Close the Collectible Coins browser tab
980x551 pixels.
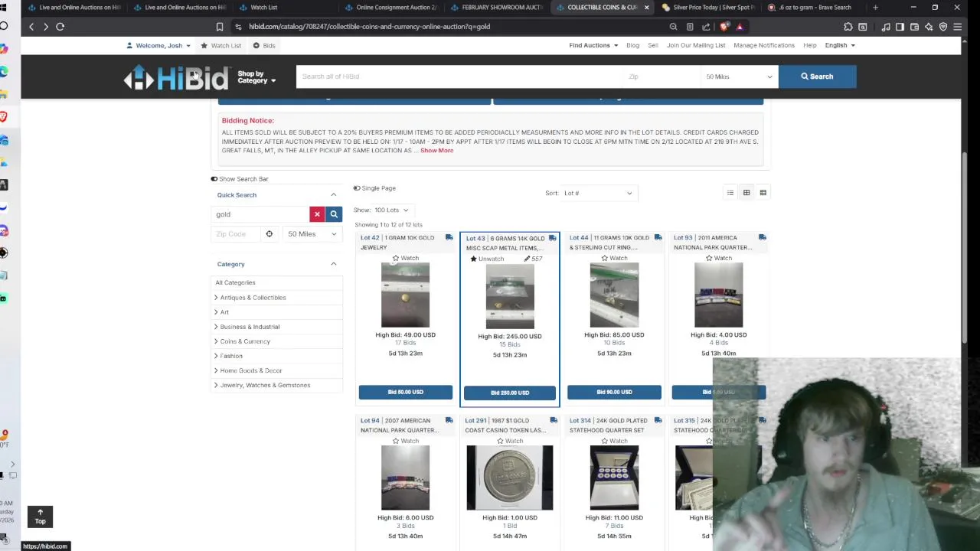(646, 8)
